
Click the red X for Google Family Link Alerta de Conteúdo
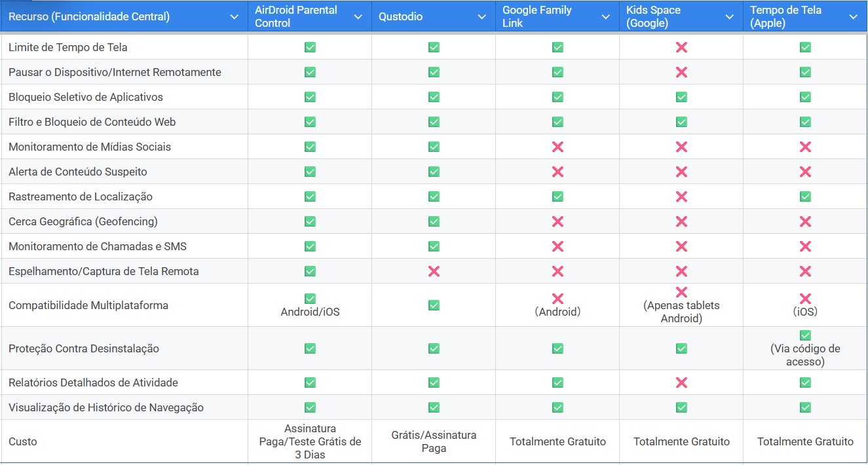(556, 172)
